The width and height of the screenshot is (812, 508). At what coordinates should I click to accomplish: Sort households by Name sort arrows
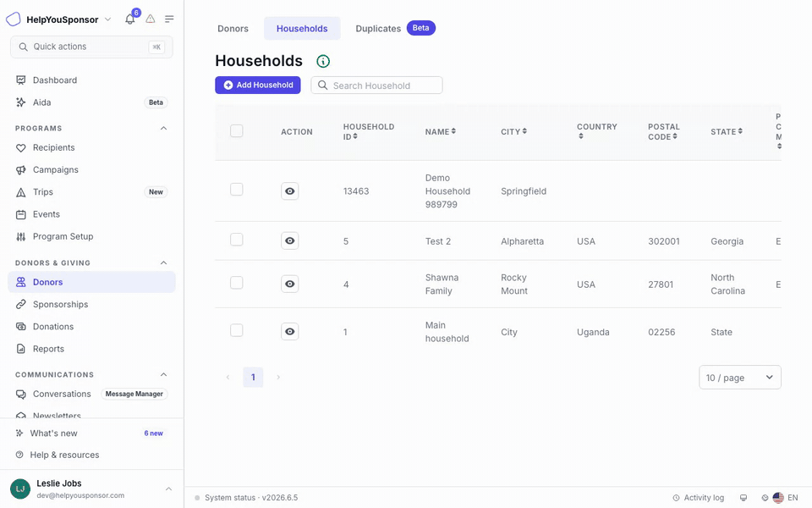pos(453,131)
